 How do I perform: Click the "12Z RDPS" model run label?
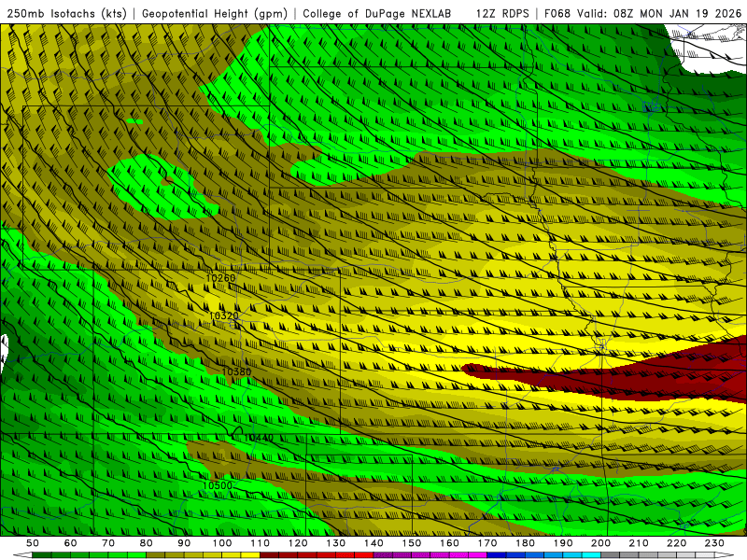[x=502, y=14]
